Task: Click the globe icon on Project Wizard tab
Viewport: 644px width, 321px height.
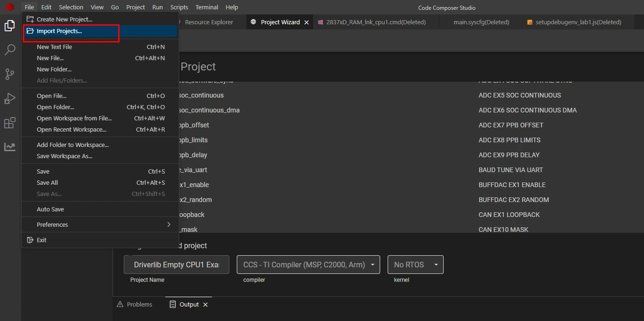Action: click(254, 22)
